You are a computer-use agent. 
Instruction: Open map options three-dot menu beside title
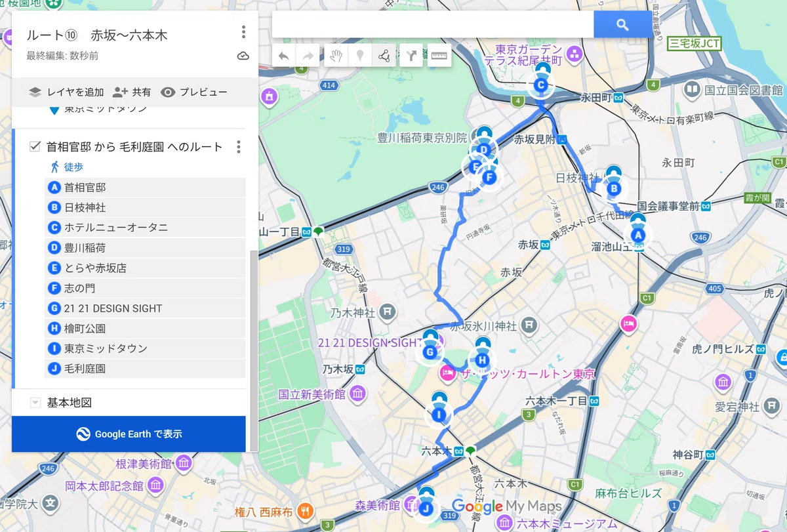(x=243, y=32)
